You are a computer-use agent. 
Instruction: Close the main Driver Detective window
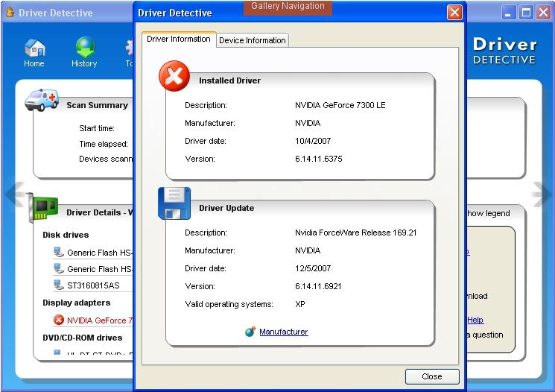pyautogui.click(x=543, y=13)
